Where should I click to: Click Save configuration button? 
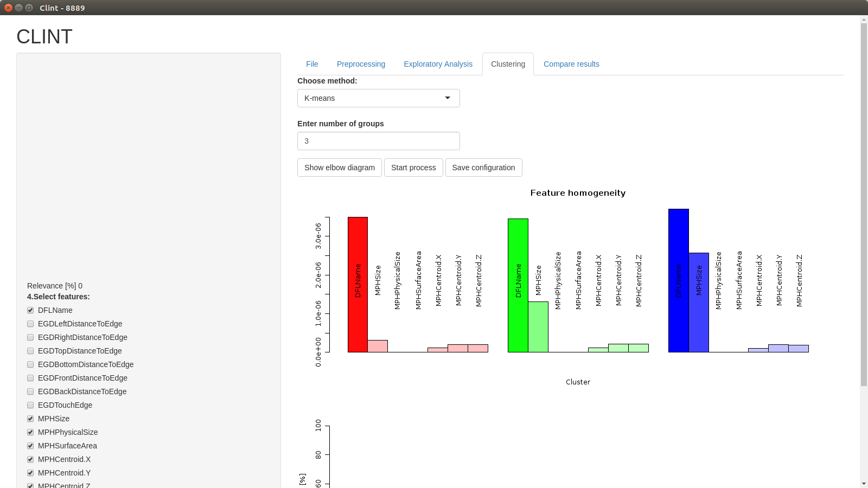tap(483, 168)
